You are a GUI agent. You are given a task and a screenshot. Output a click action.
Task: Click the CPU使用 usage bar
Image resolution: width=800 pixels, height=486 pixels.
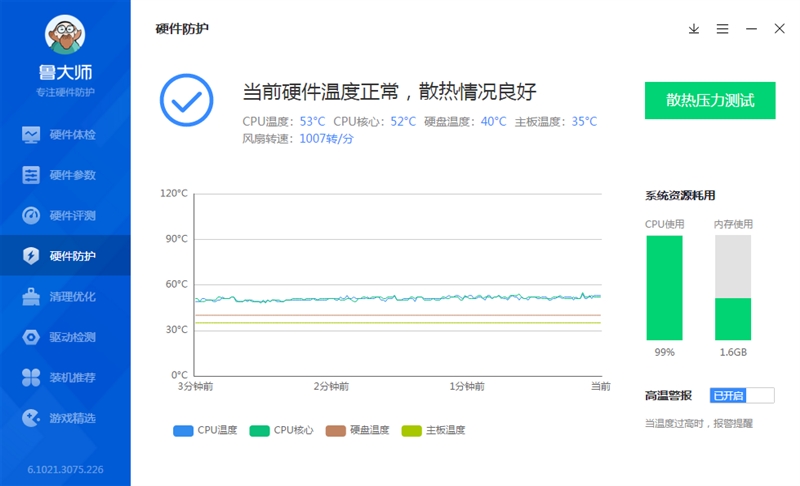[664, 288]
